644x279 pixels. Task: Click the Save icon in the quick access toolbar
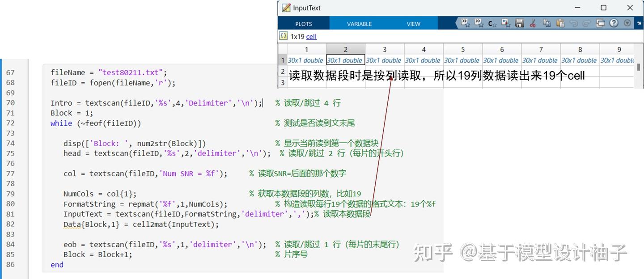pyautogui.click(x=520, y=23)
